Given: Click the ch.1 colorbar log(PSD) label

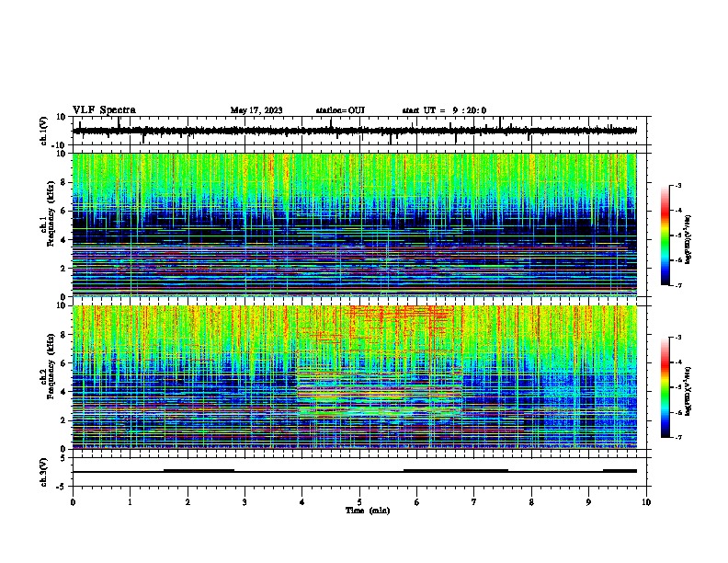Looking at the screenshot, I should coord(688,239).
